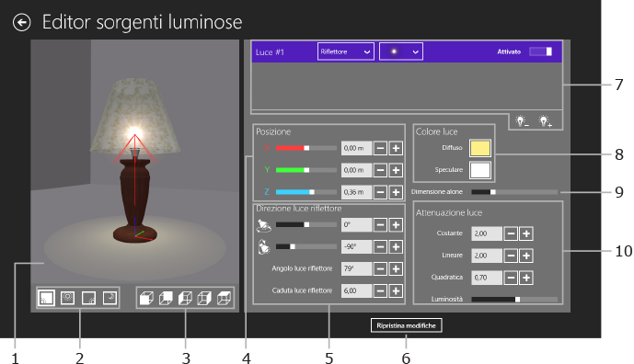Adjust the vertical spotlight tilt slider at -90°
The height and width of the screenshot is (364, 634).
pyautogui.click(x=306, y=246)
